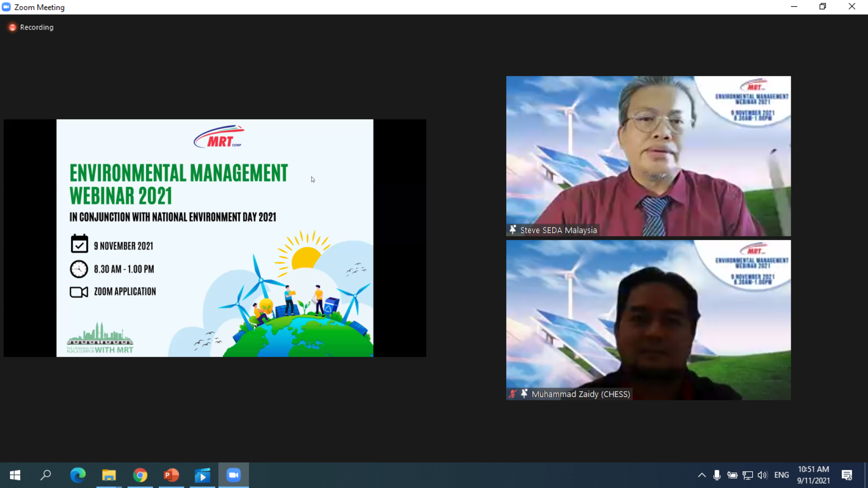Open the video player app in the taskbar
868x488 pixels.
point(203,475)
